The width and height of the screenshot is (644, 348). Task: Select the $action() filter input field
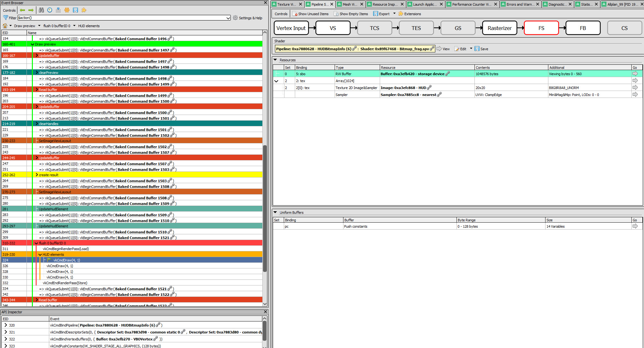point(123,18)
